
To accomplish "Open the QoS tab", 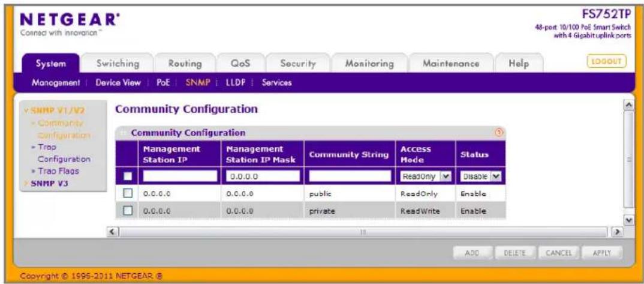I will coord(240,64).
